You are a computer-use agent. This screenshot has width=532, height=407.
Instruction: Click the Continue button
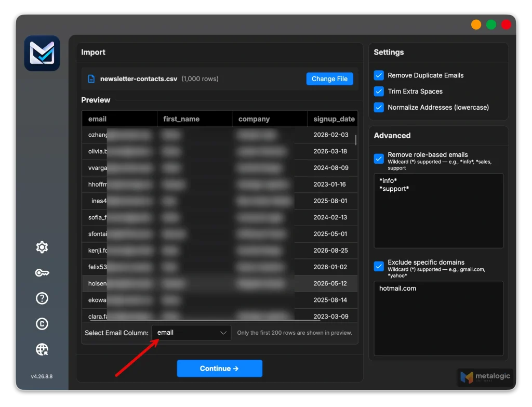click(220, 369)
